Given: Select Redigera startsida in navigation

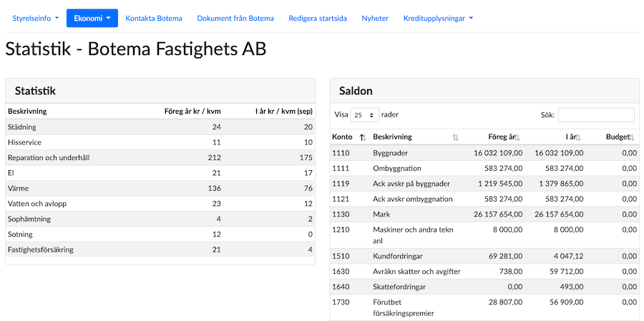Looking at the screenshot, I should click(x=317, y=19).
